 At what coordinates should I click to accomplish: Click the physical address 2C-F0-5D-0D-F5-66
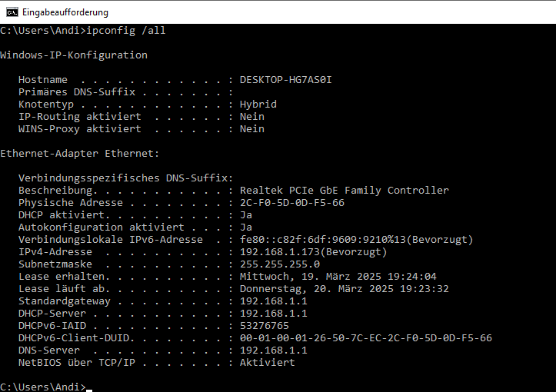[292, 203]
